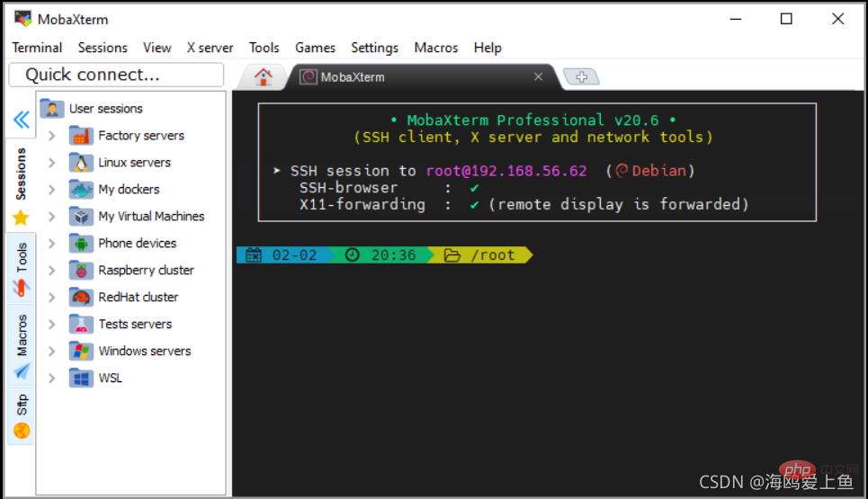Open the Macros menu
868x499 pixels.
tap(436, 48)
